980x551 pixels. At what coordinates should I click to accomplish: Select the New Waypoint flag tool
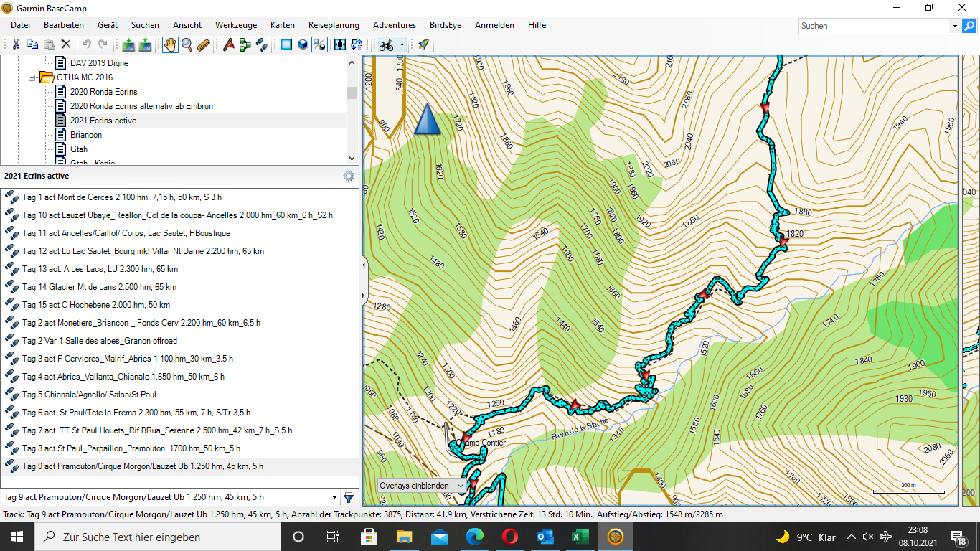[x=228, y=44]
